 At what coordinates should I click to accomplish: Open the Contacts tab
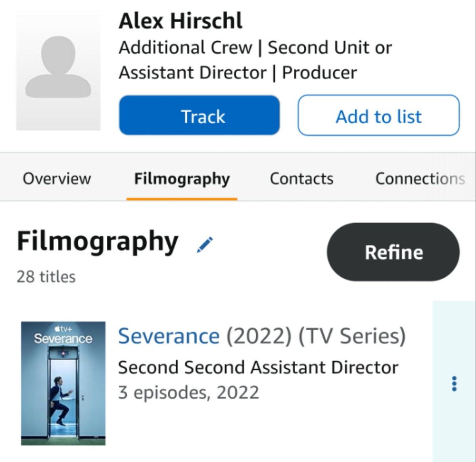point(301,178)
